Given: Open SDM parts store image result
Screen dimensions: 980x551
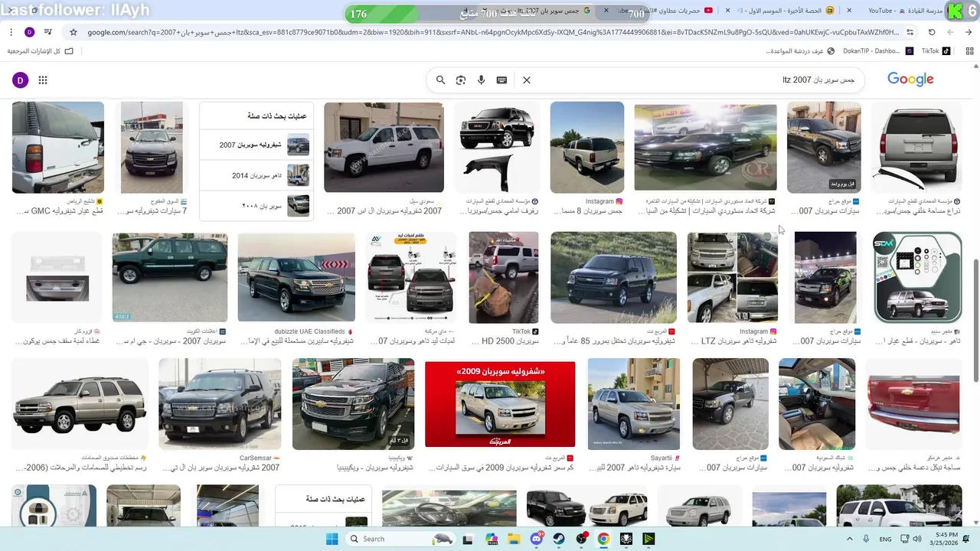Looking at the screenshot, I should (x=917, y=278).
